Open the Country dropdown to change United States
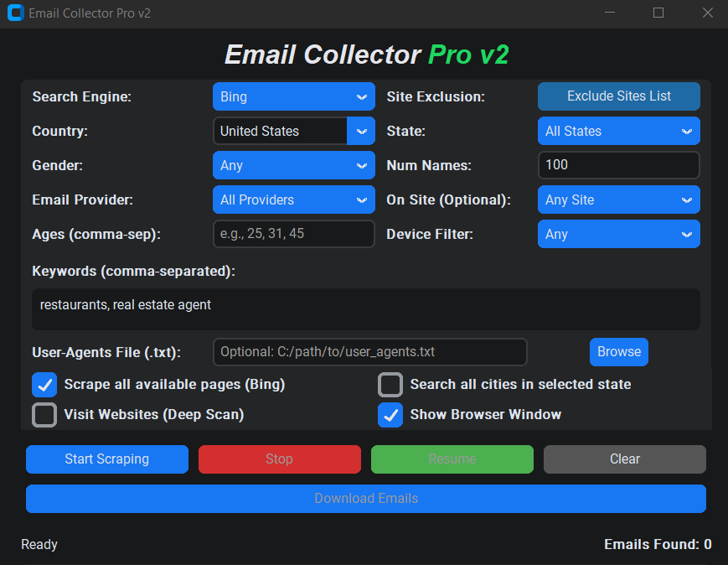 pos(362,131)
